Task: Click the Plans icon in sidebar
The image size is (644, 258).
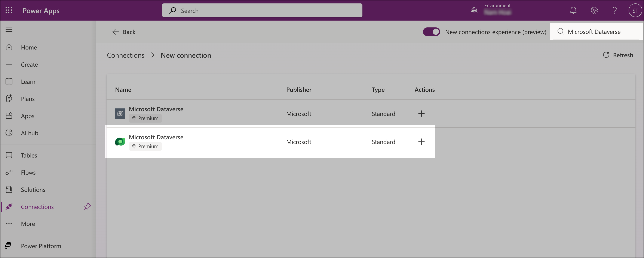Action: pyautogui.click(x=9, y=99)
